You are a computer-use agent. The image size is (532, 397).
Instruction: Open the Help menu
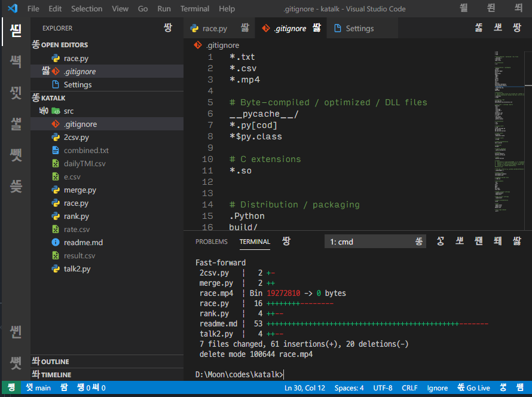tap(227, 8)
